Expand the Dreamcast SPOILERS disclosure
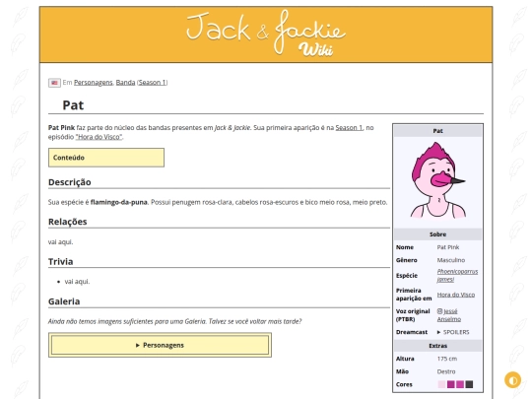The width and height of the screenshot is (532, 399). pyautogui.click(x=453, y=332)
